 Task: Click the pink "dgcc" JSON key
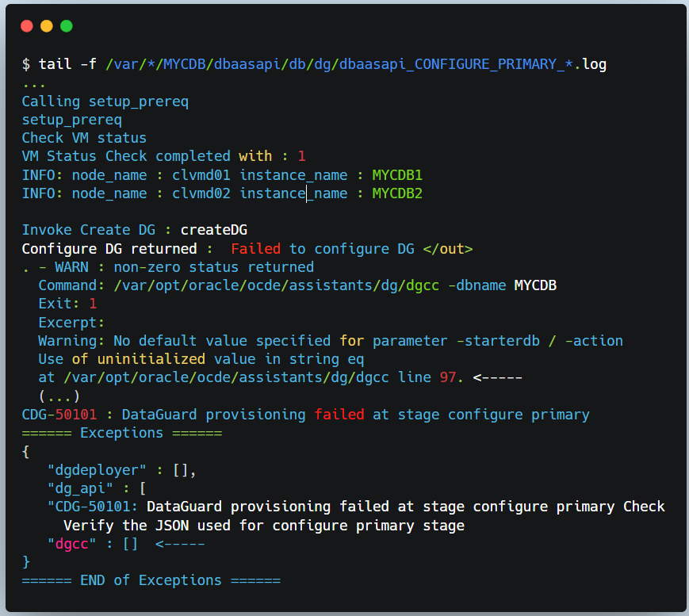point(71,544)
